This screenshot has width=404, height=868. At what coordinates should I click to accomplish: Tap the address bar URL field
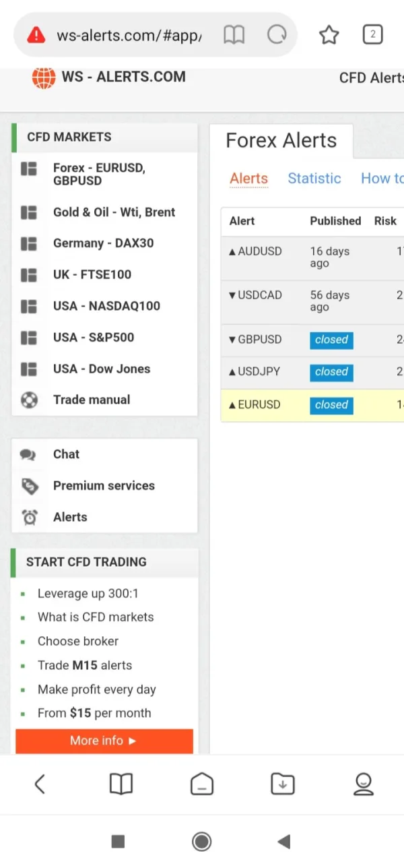tap(129, 35)
